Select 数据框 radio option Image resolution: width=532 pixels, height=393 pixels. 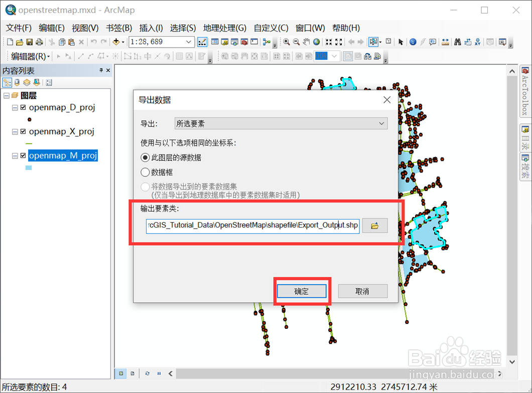145,172
